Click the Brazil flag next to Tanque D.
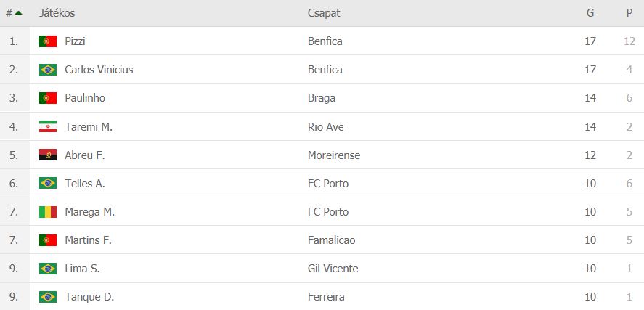 (x=48, y=297)
